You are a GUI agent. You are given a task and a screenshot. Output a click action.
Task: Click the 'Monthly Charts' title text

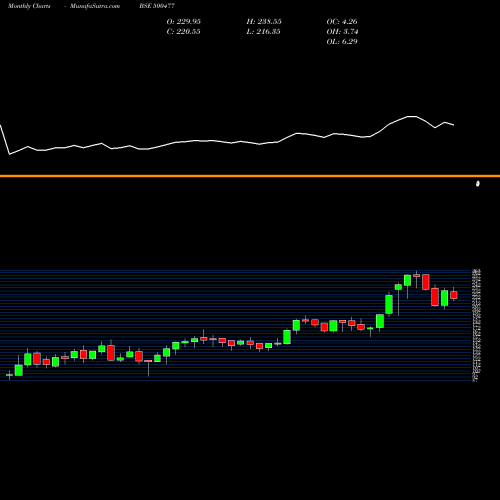coord(29,6)
